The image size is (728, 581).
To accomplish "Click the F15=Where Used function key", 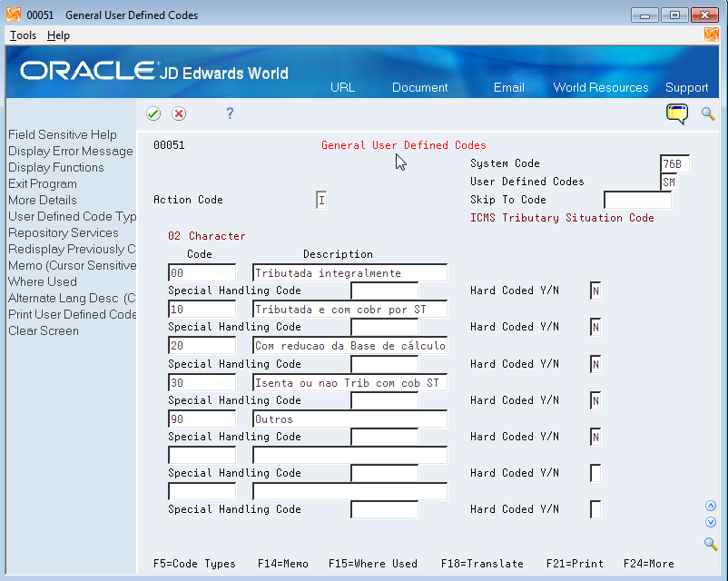I will coord(373,564).
